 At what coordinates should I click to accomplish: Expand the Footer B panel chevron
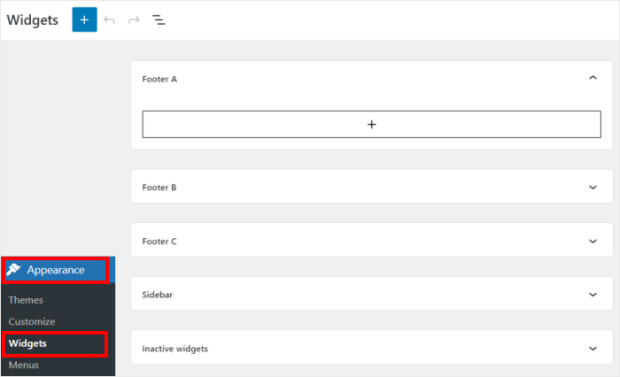(593, 187)
